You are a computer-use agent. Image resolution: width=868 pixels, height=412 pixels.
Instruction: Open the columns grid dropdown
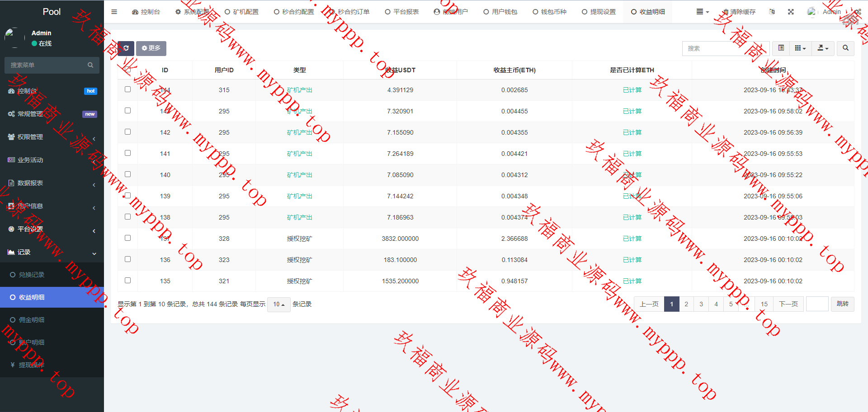coord(800,48)
